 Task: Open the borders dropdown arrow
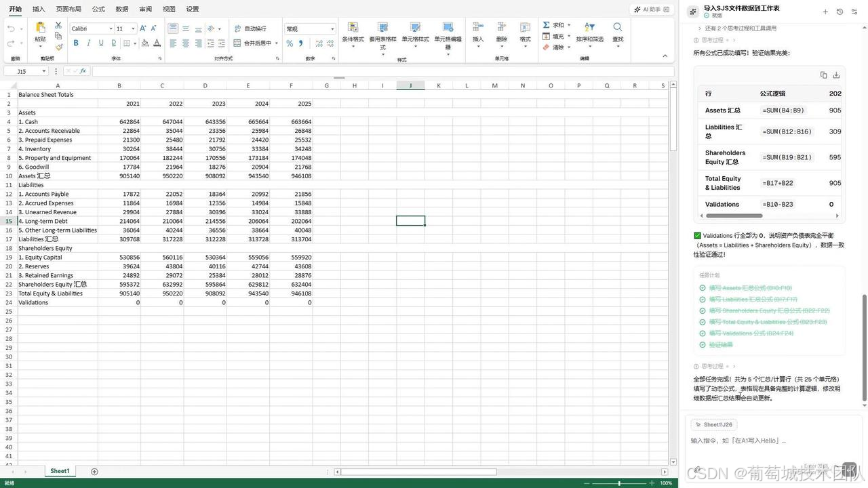point(135,43)
